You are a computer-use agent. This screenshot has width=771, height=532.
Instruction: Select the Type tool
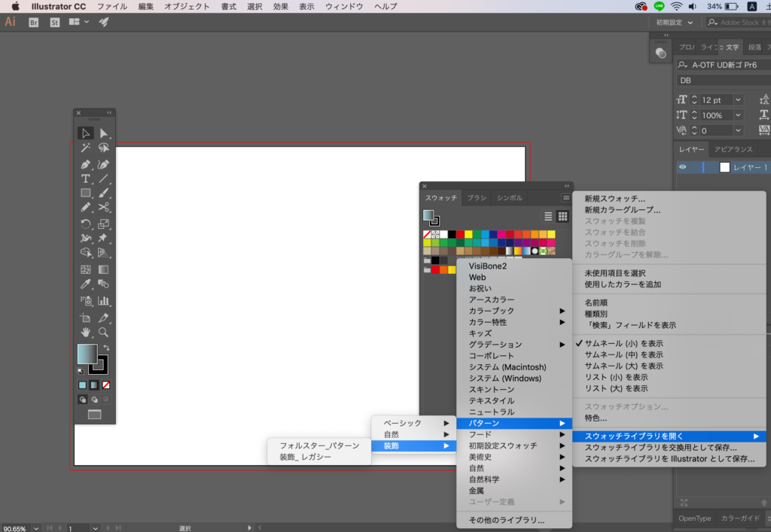point(86,178)
